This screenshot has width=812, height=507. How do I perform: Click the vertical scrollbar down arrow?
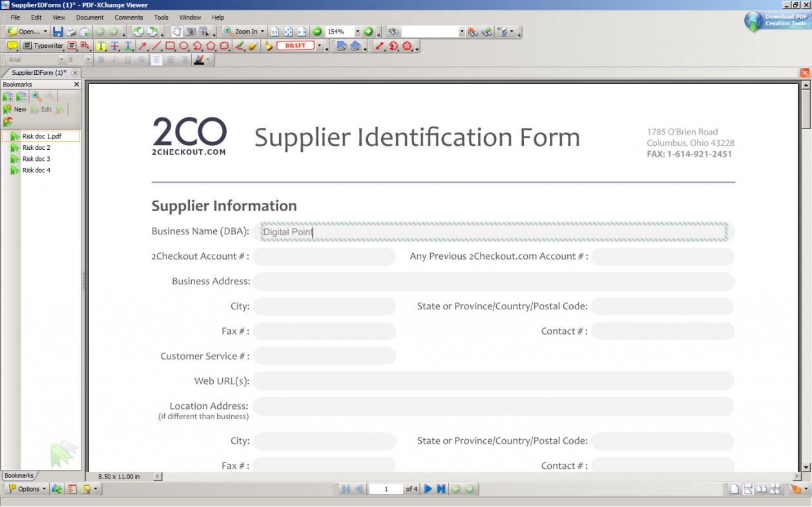[806, 467]
